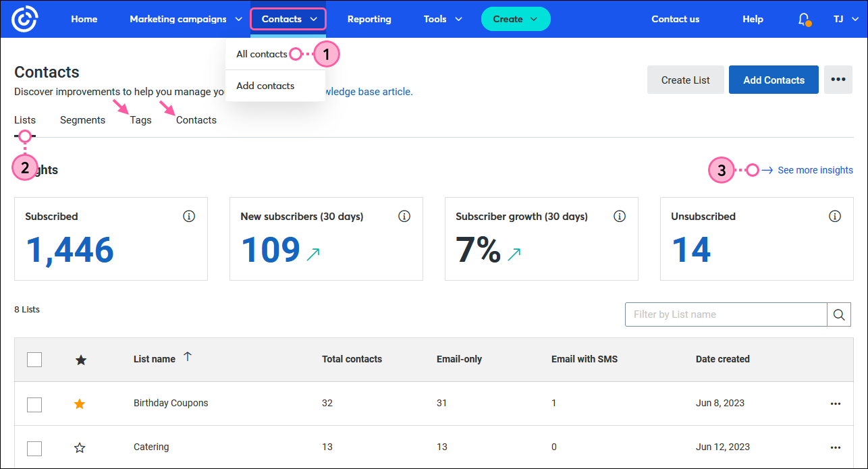Click the info icon on Unsubscribed card

coord(835,216)
